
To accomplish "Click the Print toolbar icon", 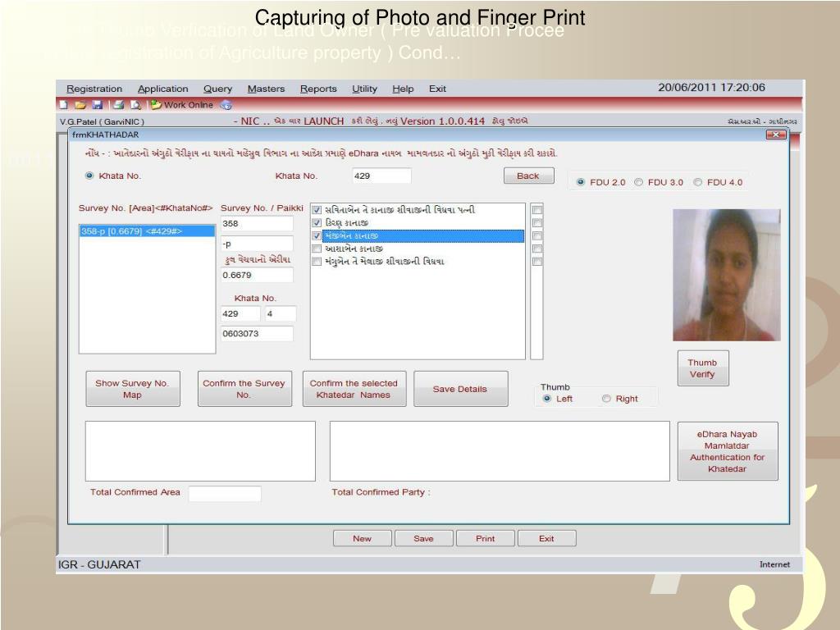I will [119, 105].
